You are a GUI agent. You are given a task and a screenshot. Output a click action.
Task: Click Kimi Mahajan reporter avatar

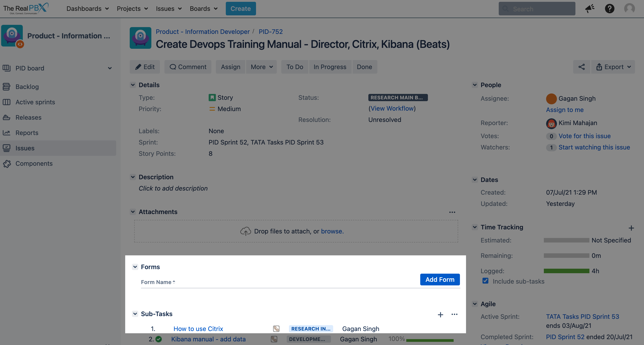click(551, 123)
